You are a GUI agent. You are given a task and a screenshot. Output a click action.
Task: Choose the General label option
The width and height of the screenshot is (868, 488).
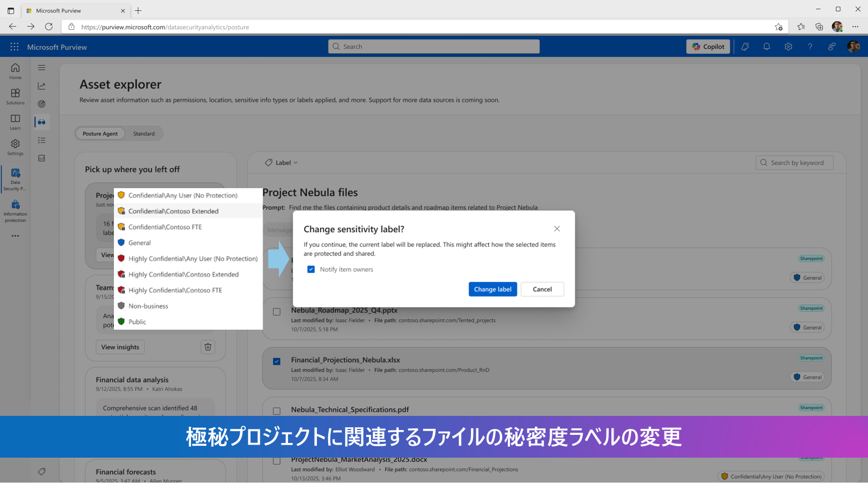click(x=188, y=243)
